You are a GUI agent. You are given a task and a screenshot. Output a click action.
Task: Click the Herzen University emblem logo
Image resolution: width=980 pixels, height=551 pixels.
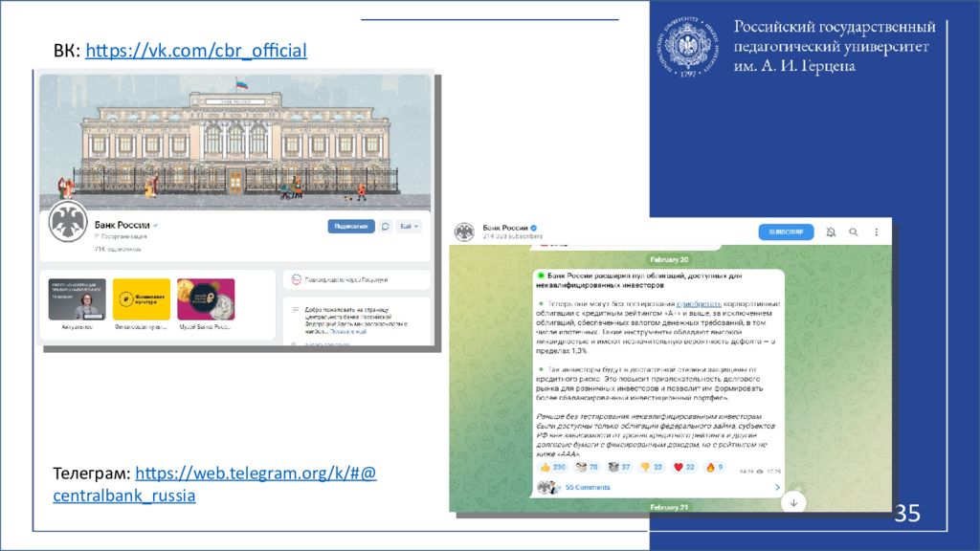pos(687,46)
